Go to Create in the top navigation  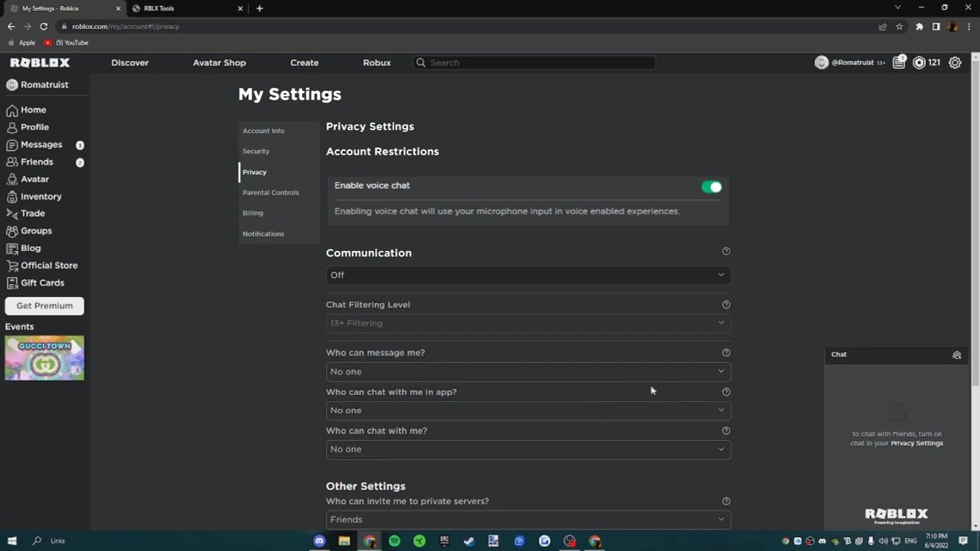point(304,63)
